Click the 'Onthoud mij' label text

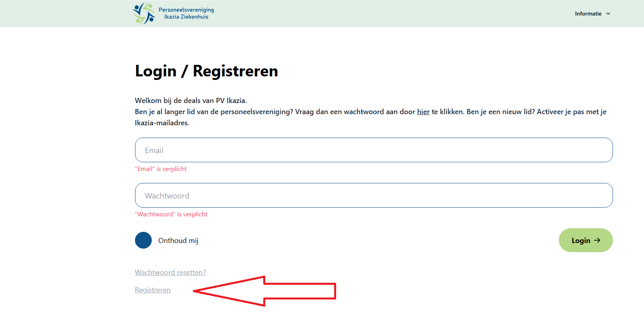[x=178, y=241]
